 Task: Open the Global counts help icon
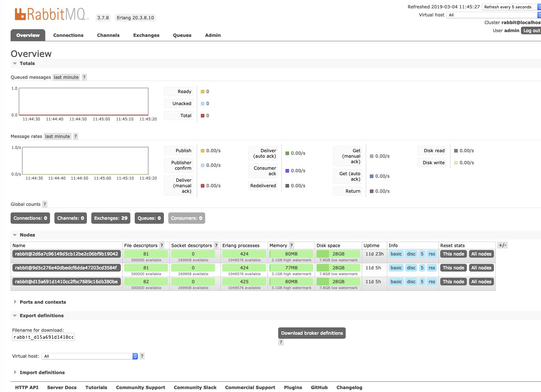(x=45, y=204)
